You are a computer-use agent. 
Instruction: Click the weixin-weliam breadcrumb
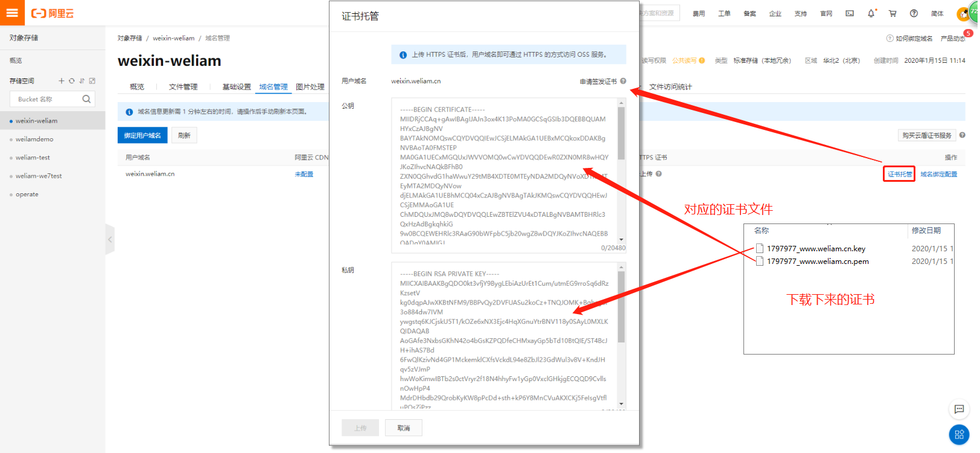pos(174,38)
